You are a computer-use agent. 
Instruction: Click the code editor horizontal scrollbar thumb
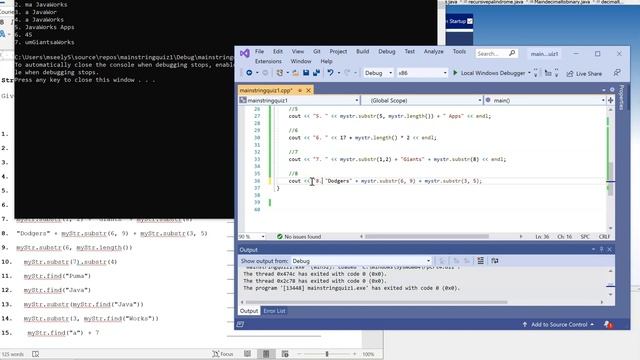pos(427,236)
